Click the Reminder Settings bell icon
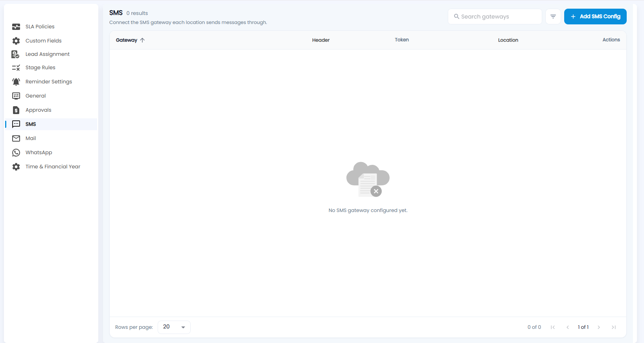Screen dimensions: 644x343 point(16,82)
